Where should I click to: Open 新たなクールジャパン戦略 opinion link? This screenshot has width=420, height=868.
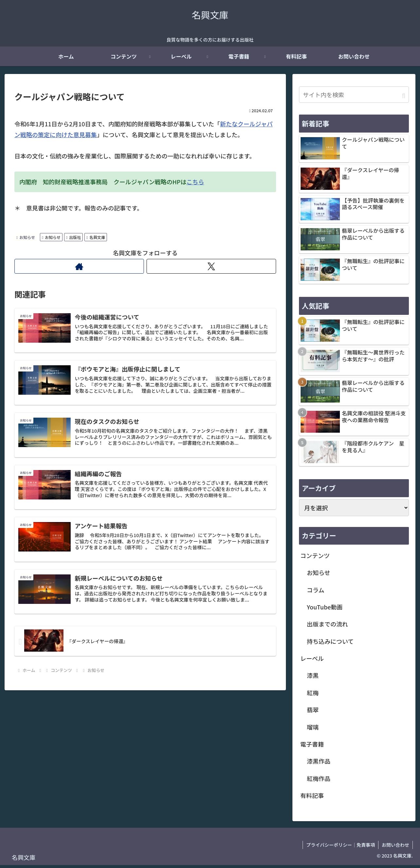(x=144, y=129)
